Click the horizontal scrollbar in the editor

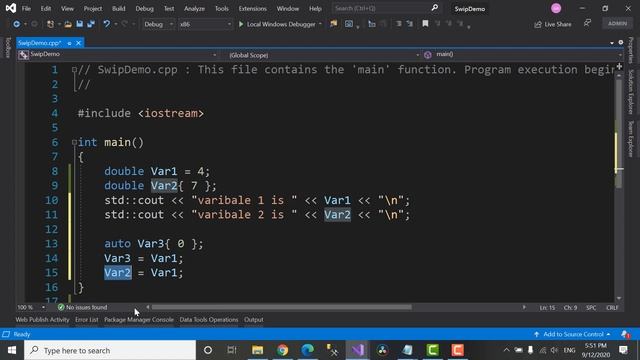(x=282, y=307)
